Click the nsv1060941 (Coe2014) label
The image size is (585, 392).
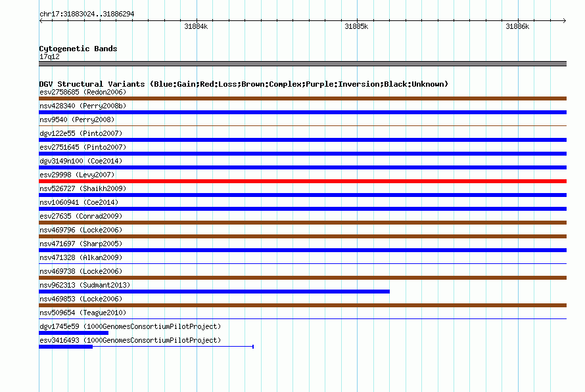pos(79,202)
